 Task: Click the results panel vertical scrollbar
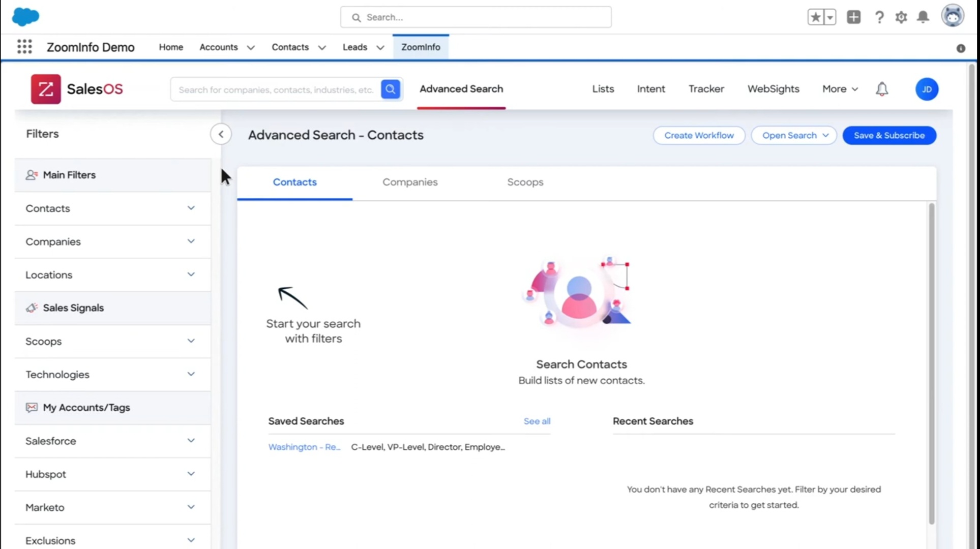click(932, 363)
